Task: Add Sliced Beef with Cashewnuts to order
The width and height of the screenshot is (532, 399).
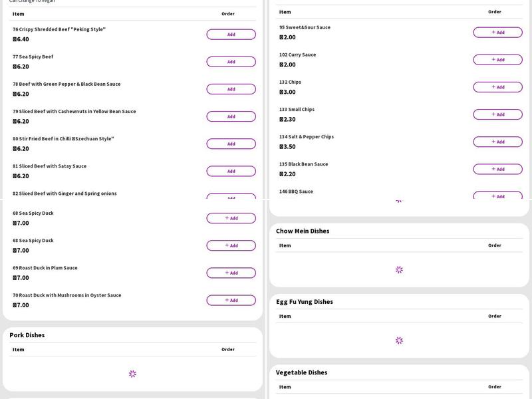Action: point(231,116)
